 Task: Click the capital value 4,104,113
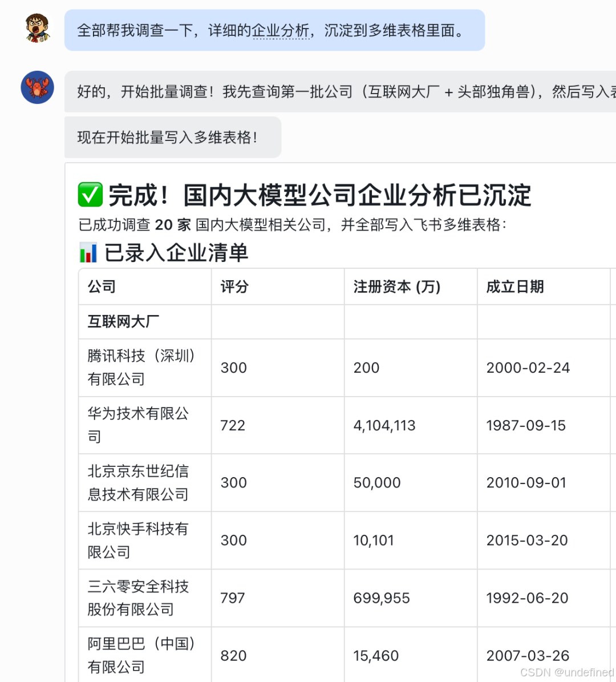(x=384, y=425)
